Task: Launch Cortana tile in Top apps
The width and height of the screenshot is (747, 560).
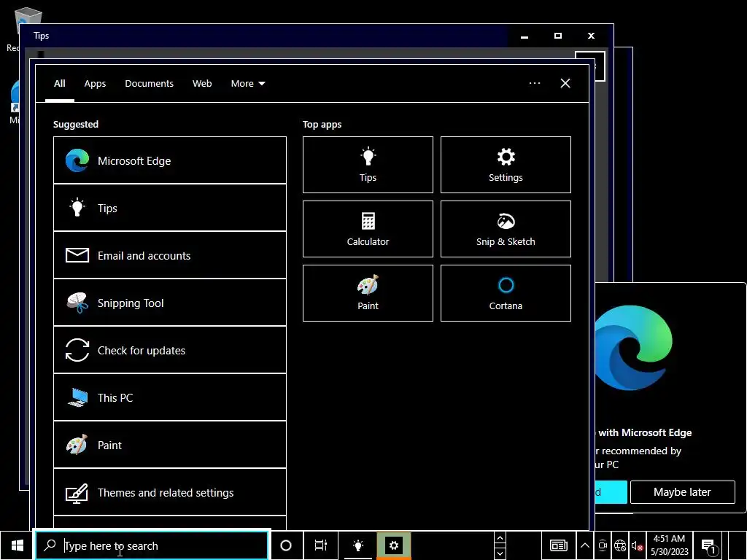Action: pyautogui.click(x=506, y=293)
